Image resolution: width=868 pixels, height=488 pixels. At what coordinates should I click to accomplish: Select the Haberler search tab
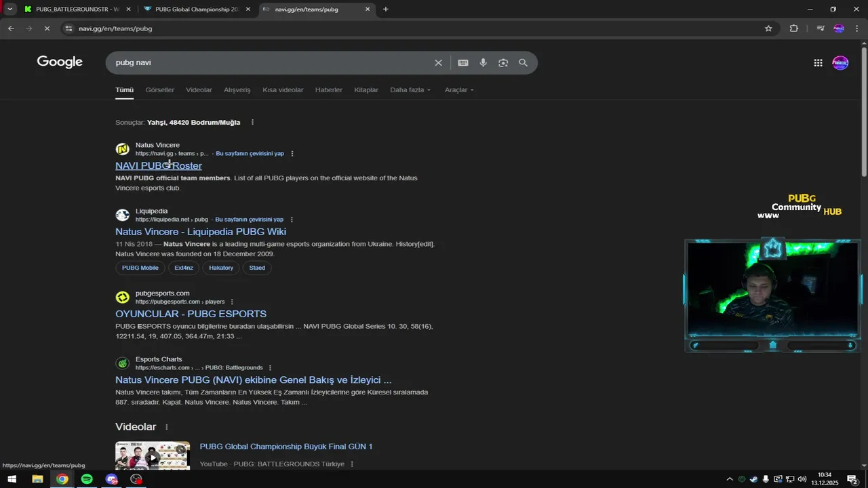click(x=329, y=90)
